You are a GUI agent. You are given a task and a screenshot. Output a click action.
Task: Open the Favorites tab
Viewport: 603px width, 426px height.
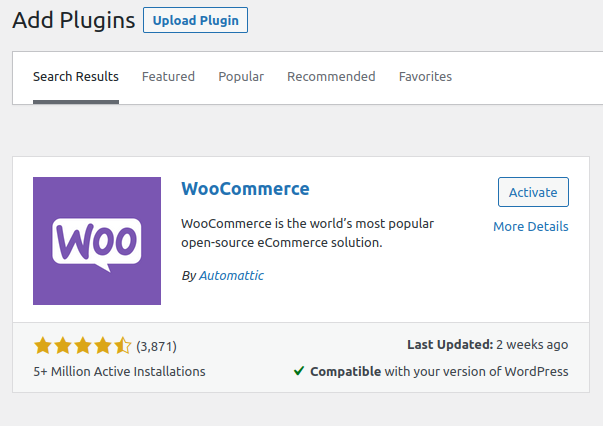point(425,77)
